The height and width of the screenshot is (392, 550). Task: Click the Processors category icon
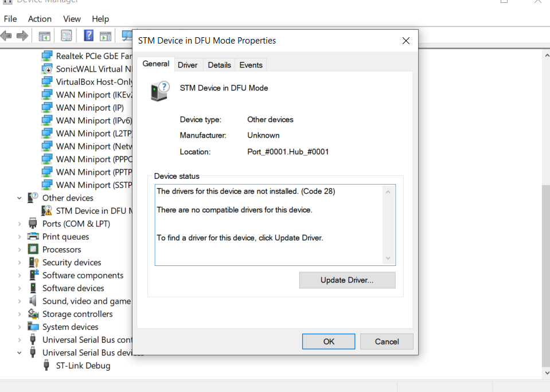pyautogui.click(x=33, y=249)
